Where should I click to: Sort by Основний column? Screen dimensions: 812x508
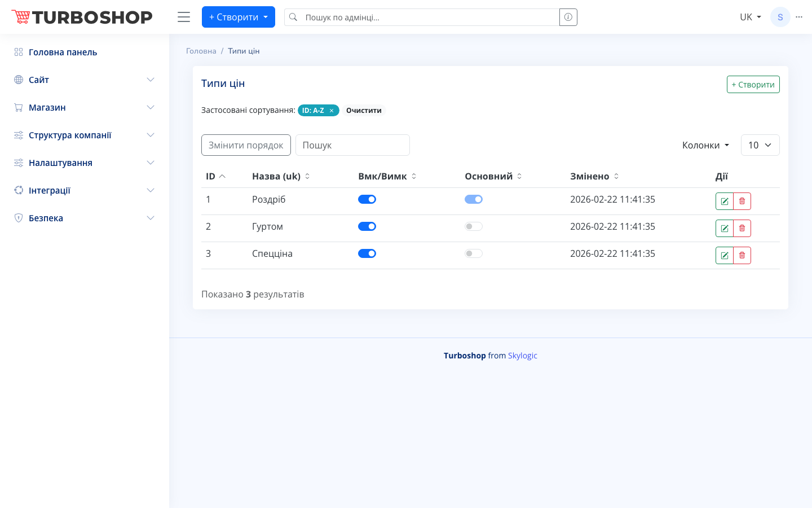[x=493, y=176]
